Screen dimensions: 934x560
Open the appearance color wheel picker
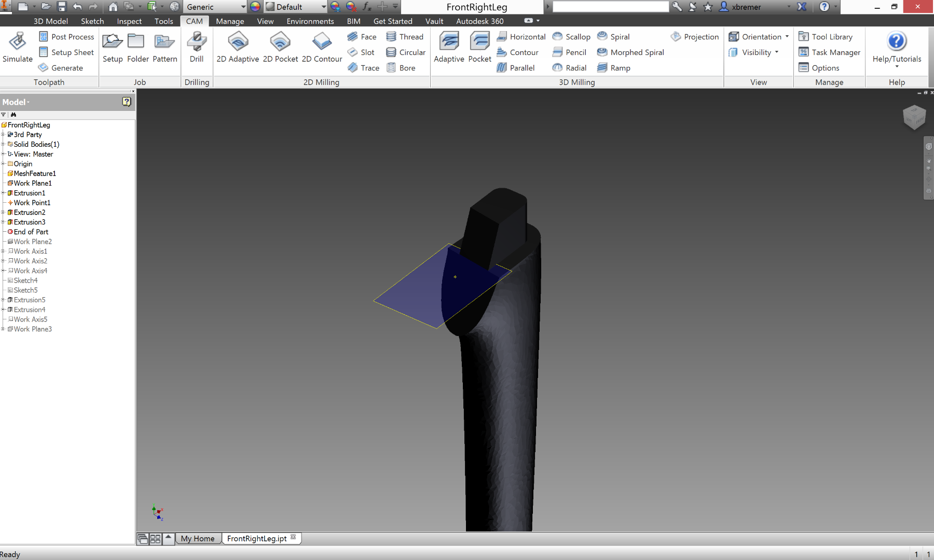tap(255, 7)
